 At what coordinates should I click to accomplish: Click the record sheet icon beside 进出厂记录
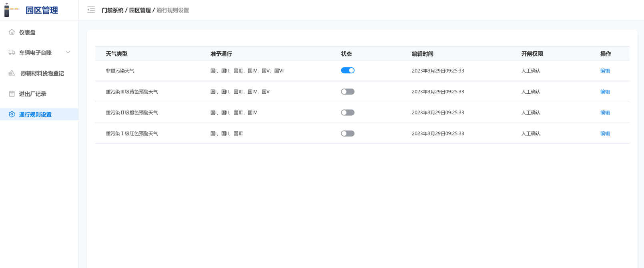coord(12,94)
